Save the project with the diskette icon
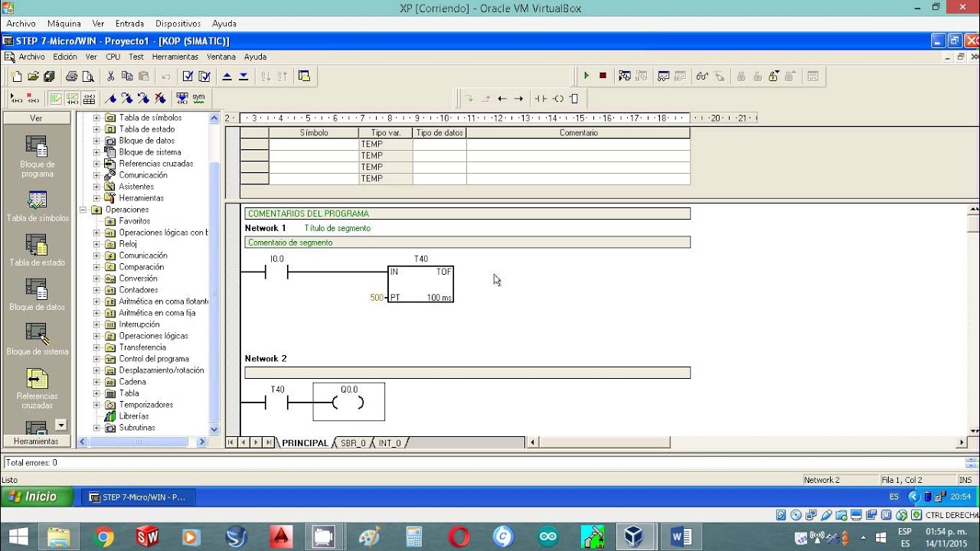Image resolution: width=980 pixels, height=551 pixels. (x=49, y=76)
